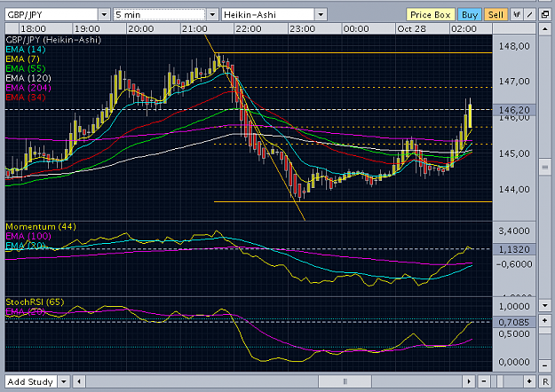Click the 147,00 price axis label
Viewport: 555px width, 392px height.
coord(514,82)
